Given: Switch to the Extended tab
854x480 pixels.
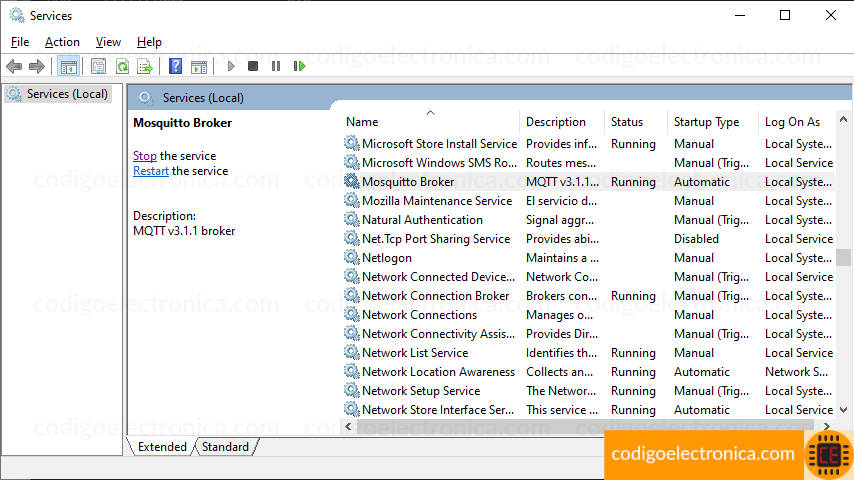Looking at the screenshot, I should coord(162,447).
